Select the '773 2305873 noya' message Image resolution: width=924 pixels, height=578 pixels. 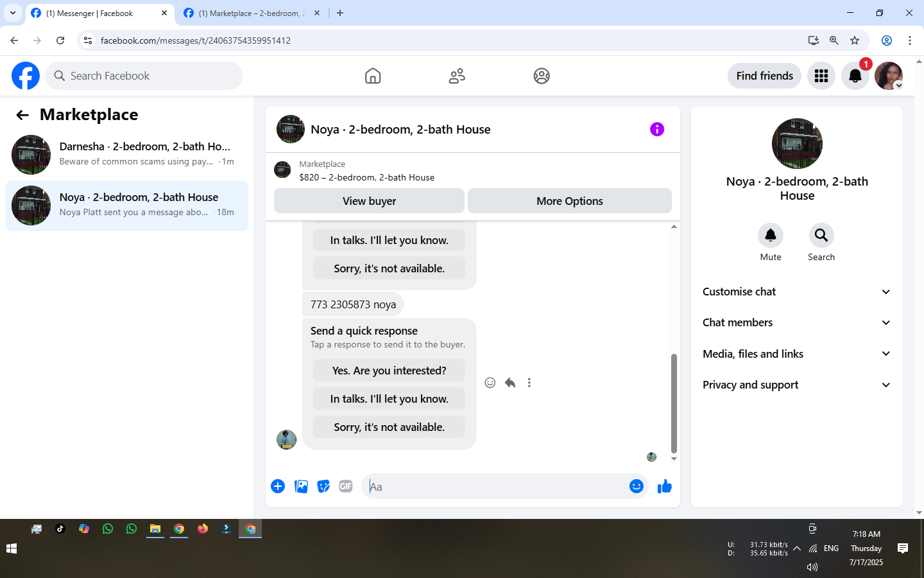pyautogui.click(x=353, y=304)
